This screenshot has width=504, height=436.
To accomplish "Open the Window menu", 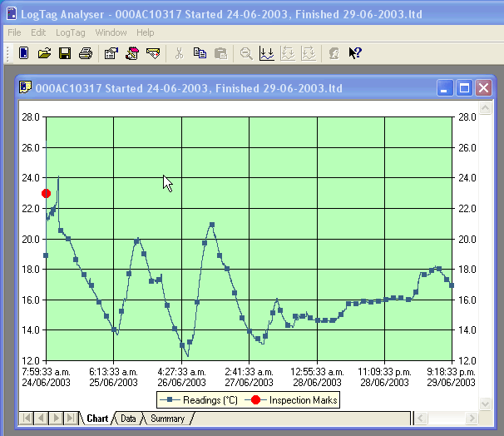I will (111, 32).
